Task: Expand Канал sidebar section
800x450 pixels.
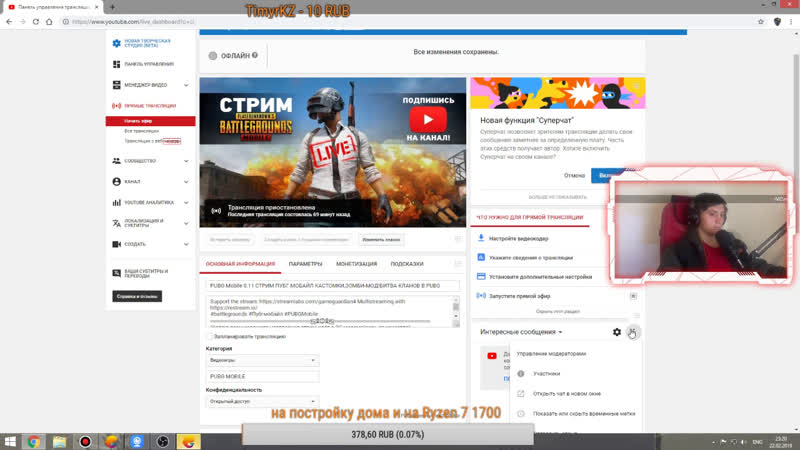Action: pos(186,182)
